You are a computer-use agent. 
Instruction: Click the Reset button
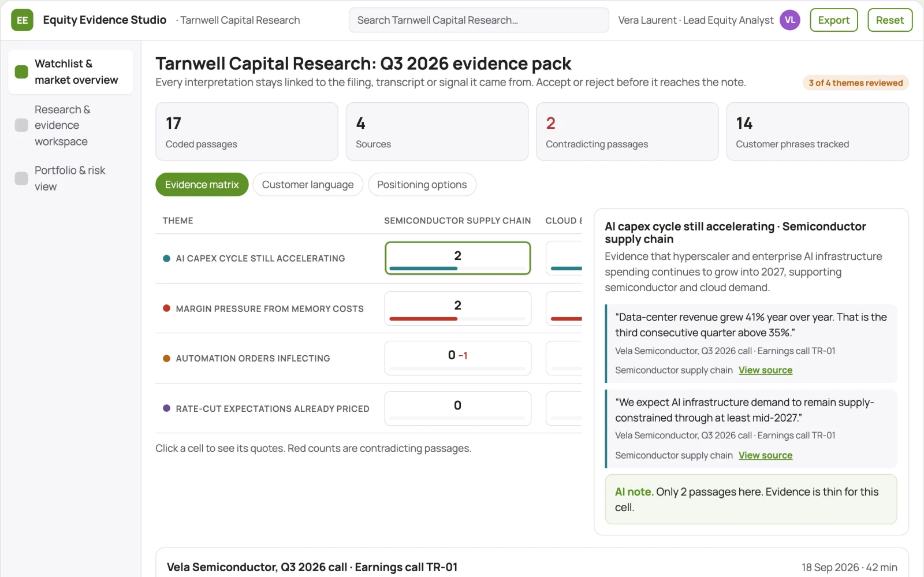[x=889, y=20]
